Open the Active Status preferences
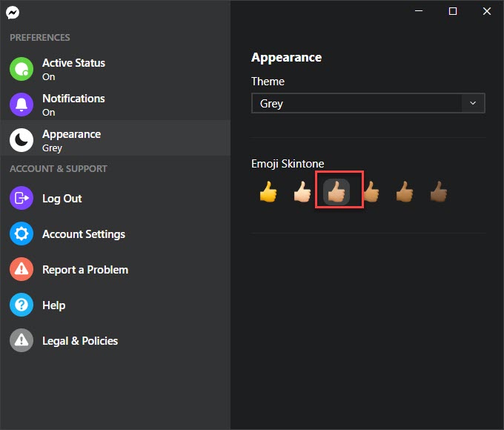This screenshot has height=430, width=504. [115, 69]
